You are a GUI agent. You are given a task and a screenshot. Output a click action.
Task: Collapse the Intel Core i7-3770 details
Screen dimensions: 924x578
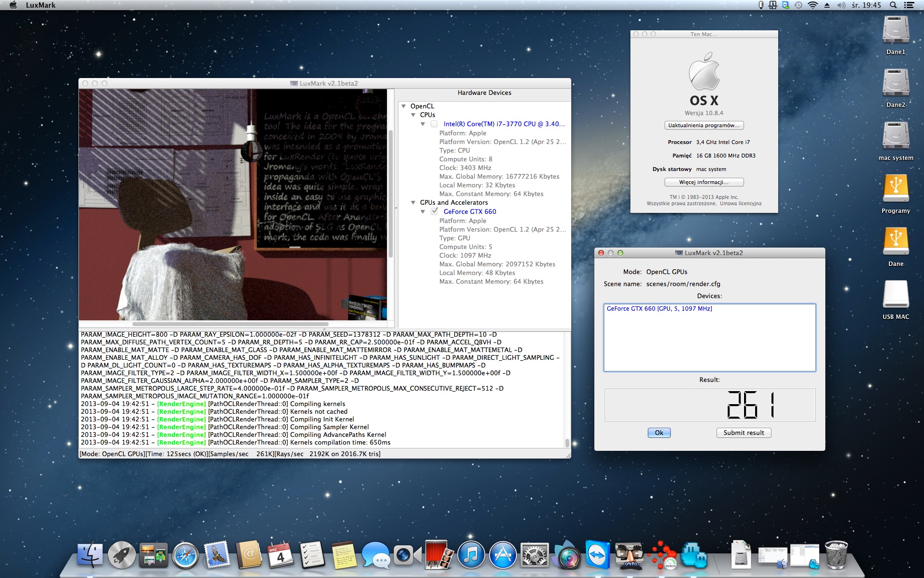[x=423, y=124]
